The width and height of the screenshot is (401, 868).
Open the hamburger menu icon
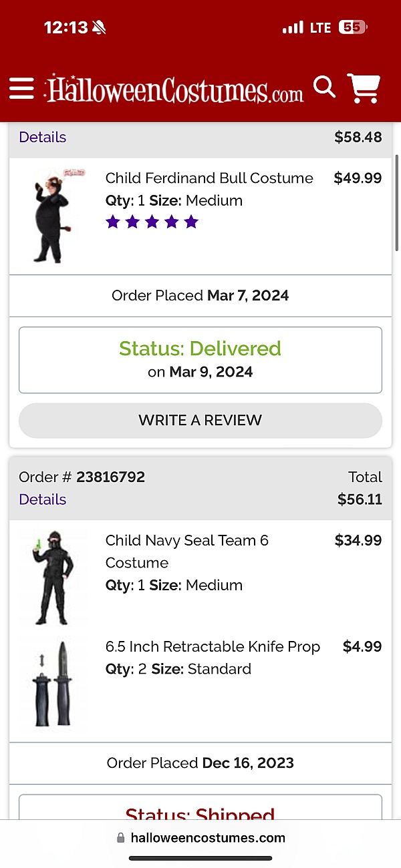21,88
